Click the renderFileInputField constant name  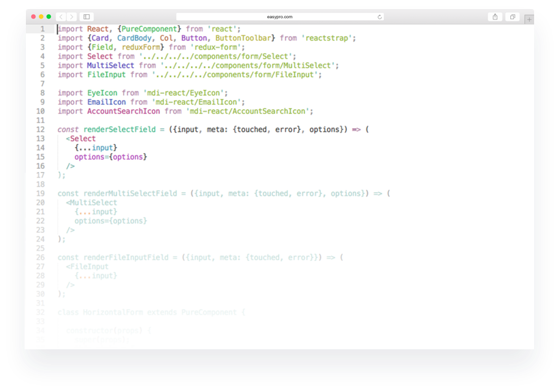click(x=128, y=257)
